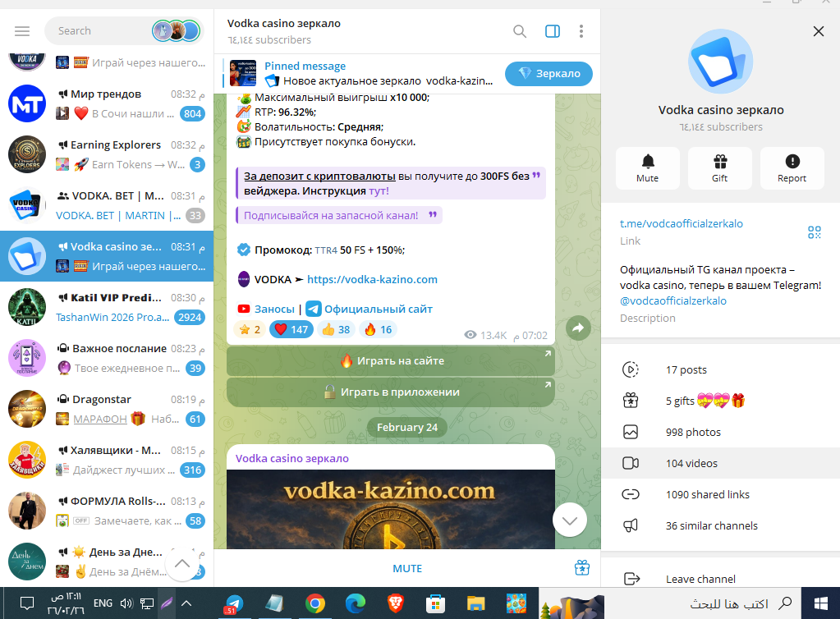
Task: Open https://vodka-kazino.com link
Action: tap(372, 279)
